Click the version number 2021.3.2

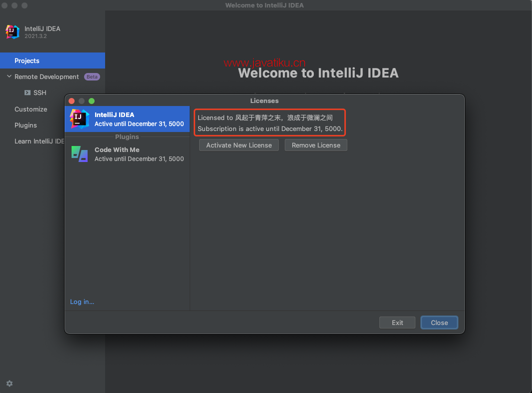(x=36, y=36)
